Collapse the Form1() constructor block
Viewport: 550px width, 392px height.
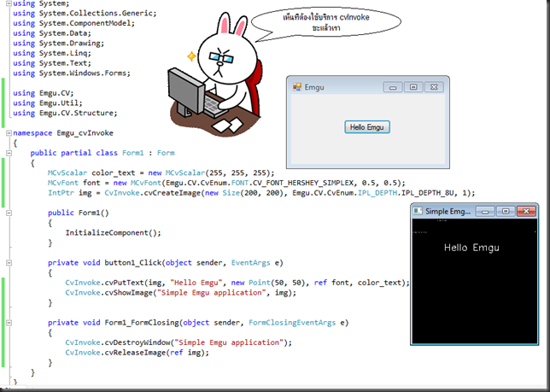tap(9, 213)
